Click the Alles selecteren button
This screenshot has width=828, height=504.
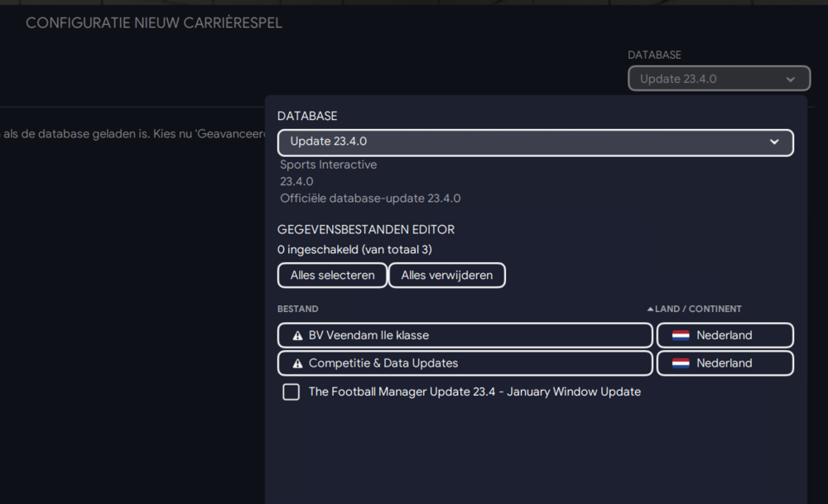pyautogui.click(x=332, y=275)
